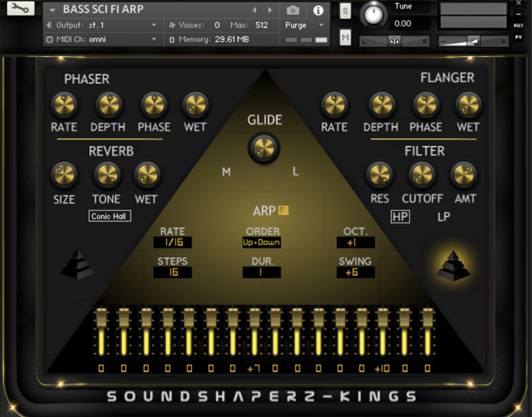Click the wrench icon to edit the instrument
The image size is (532, 417).
click(19, 8)
